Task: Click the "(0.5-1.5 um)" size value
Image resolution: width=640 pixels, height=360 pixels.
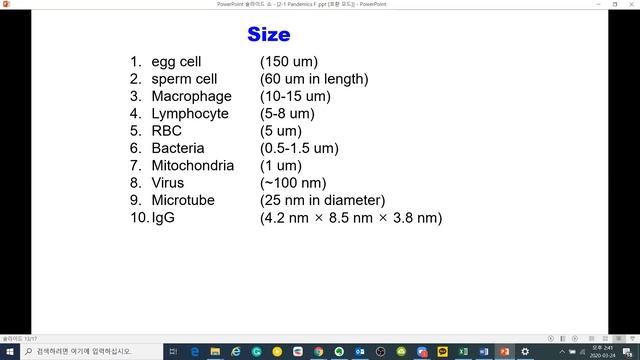Action: tap(299, 148)
